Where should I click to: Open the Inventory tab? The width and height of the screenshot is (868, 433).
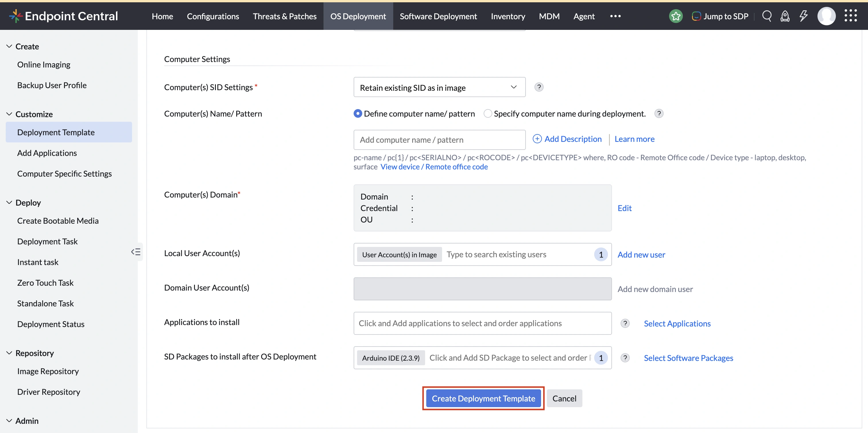coord(508,16)
